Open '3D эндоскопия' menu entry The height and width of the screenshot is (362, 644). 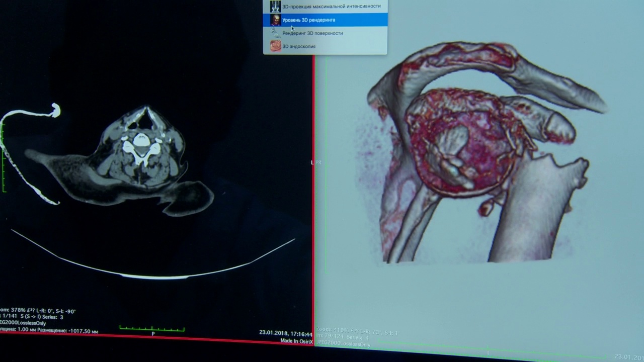pos(325,46)
